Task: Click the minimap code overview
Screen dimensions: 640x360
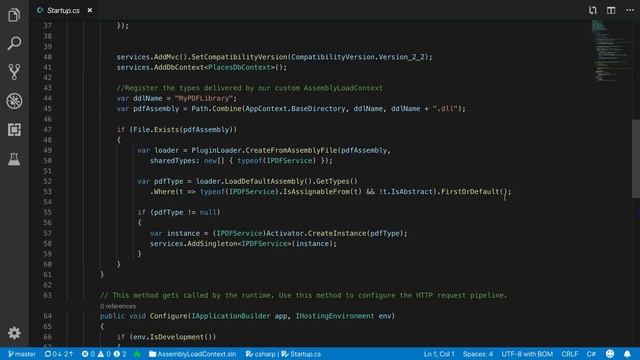Action: (610, 51)
